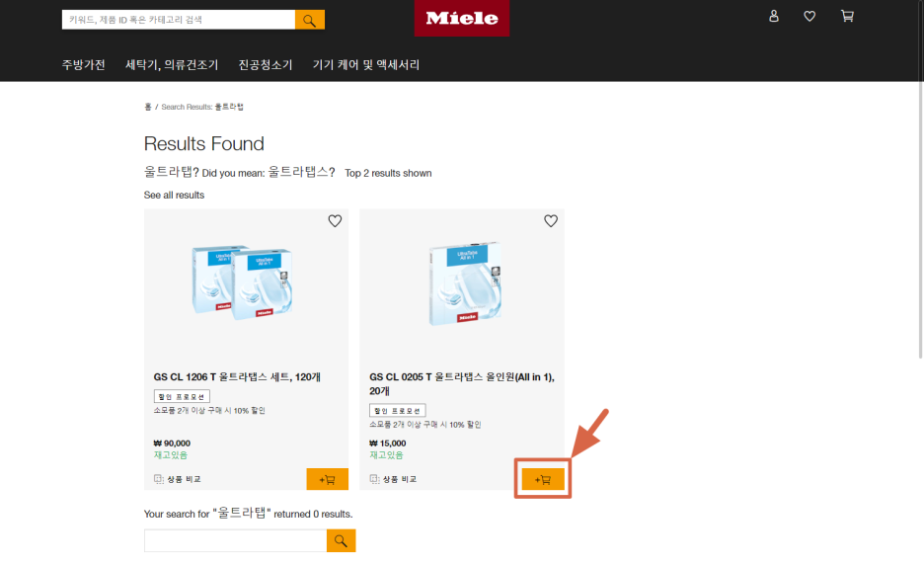This screenshot has height=565, width=924.
Task: Click the single-box UltraTabs product image
Action: tap(466, 283)
